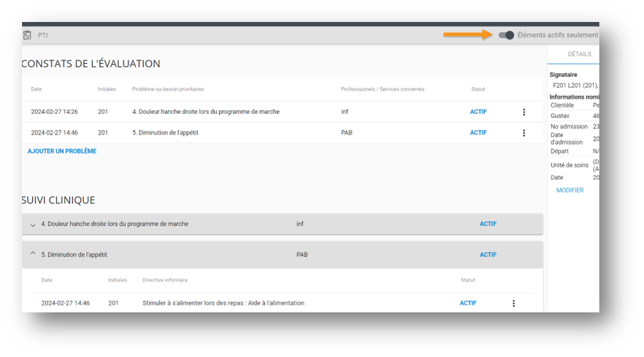Screen dimensions: 644x357
Task: Click ACTIF status in Diminution de l'appétit suivi header
Action: pyautogui.click(x=488, y=255)
